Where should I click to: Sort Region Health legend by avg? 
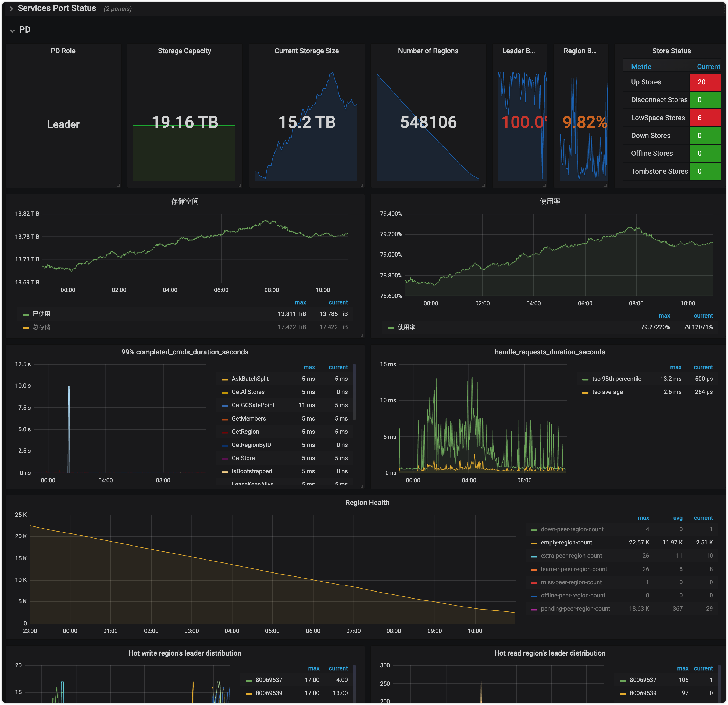pyautogui.click(x=677, y=518)
